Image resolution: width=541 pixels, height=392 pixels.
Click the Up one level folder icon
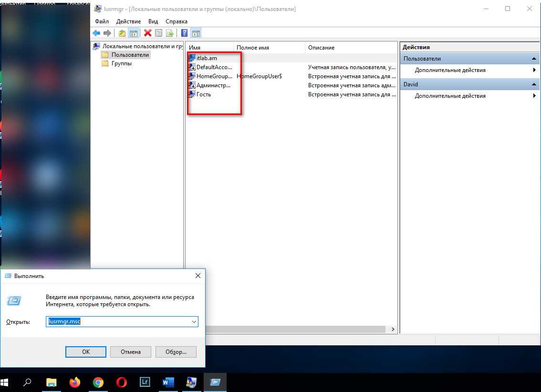(x=122, y=33)
